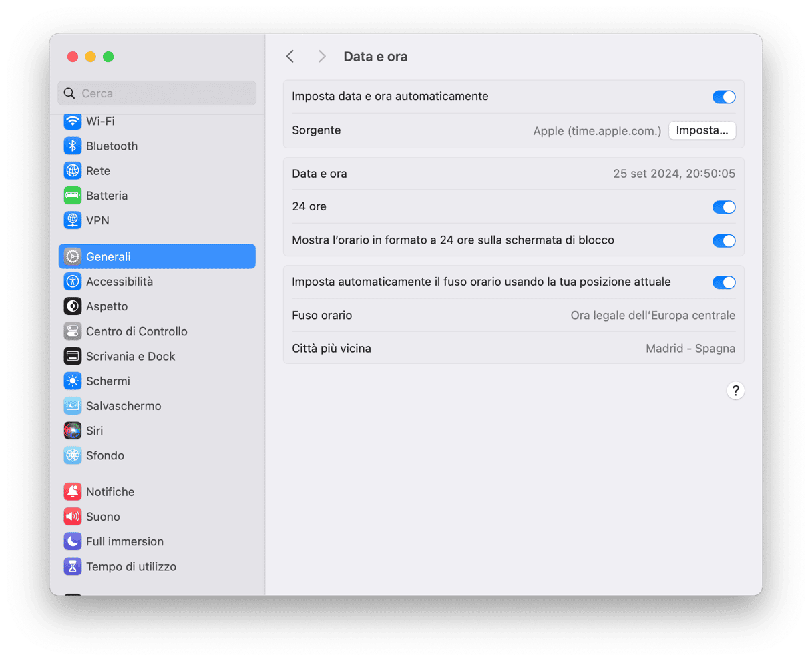Click Apple (time.apple.com.) source text
The height and width of the screenshot is (661, 812).
pyautogui.click(x=597, y=131)
